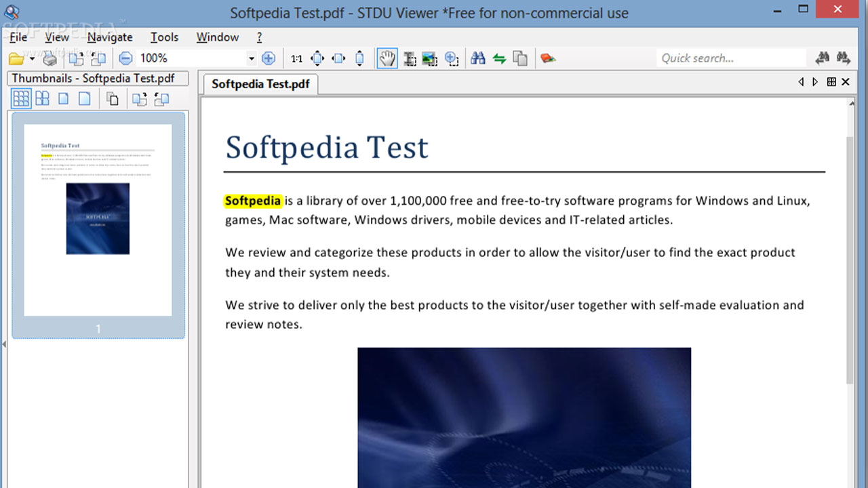The width and height of the screenshot is (868, 488).
Task: Open the tab list grid button
Action: [x=831, y=82]
